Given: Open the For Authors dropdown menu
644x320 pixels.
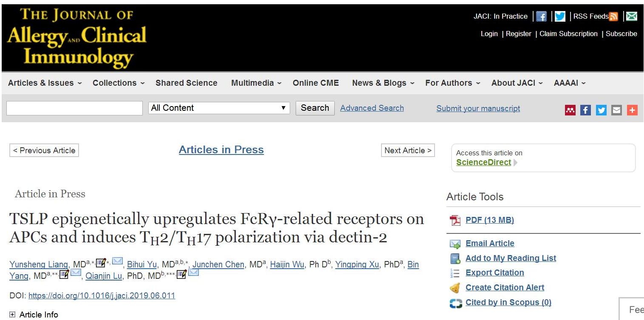Looking at the screenshot, I should pos(452,83).
